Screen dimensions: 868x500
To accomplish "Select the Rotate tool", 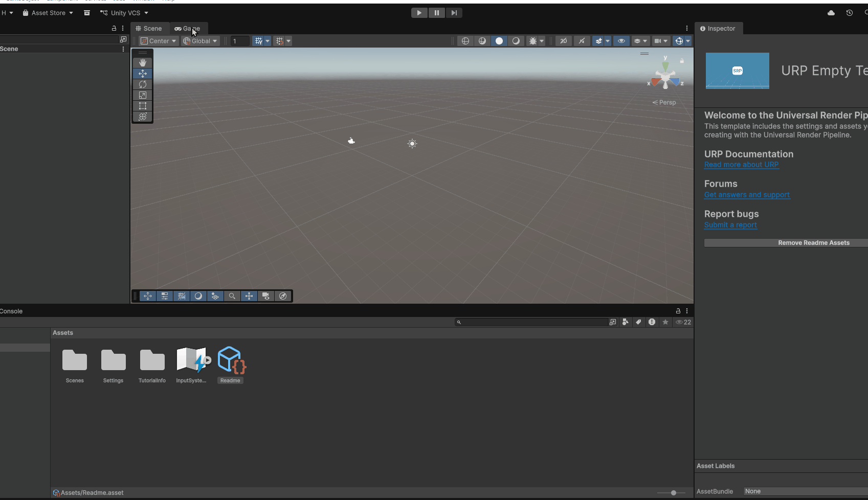I will point(143,84).
